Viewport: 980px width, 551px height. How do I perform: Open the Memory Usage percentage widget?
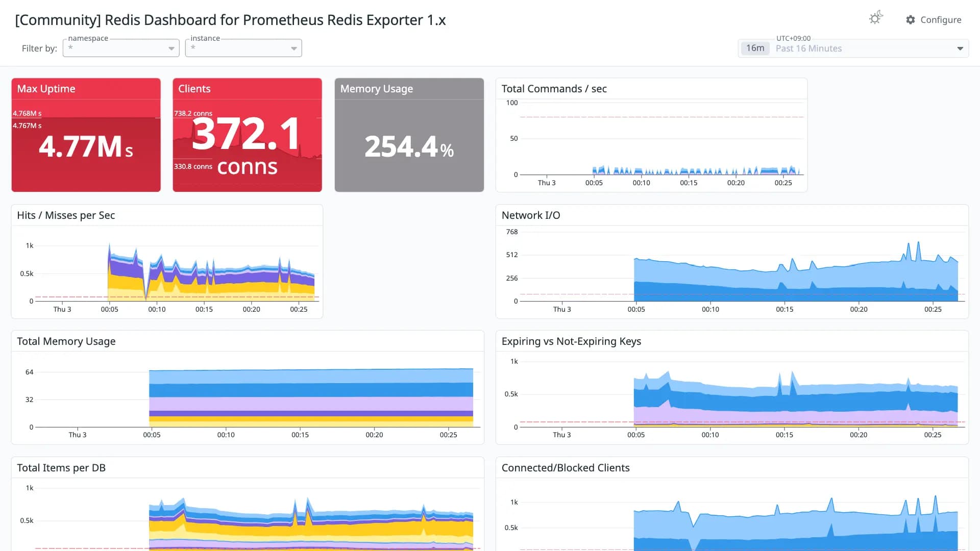click(409, 135)
